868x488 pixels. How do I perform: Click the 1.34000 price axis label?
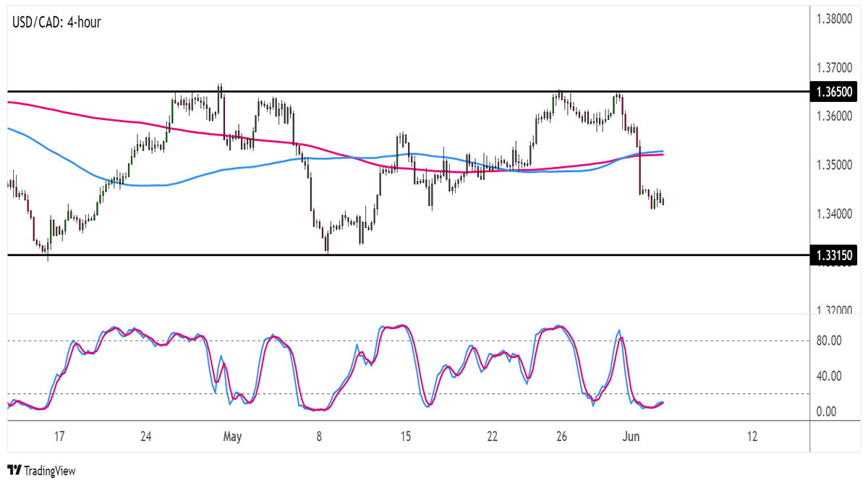(836, 214)
